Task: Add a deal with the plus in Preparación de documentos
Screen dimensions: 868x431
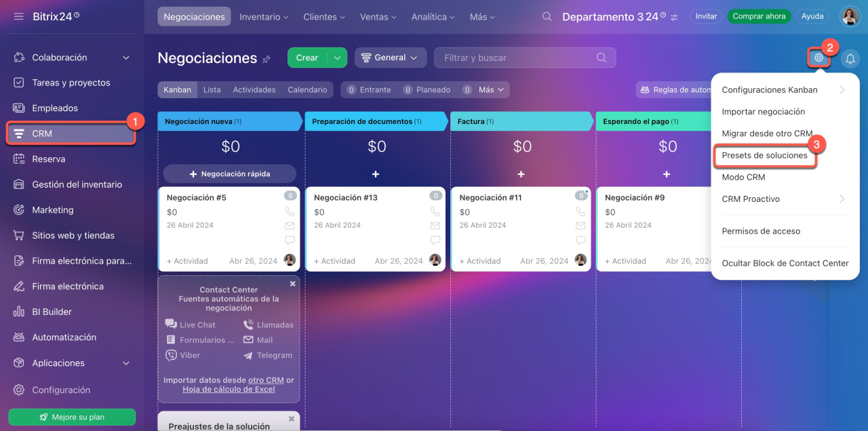Action: pos(376,174)
